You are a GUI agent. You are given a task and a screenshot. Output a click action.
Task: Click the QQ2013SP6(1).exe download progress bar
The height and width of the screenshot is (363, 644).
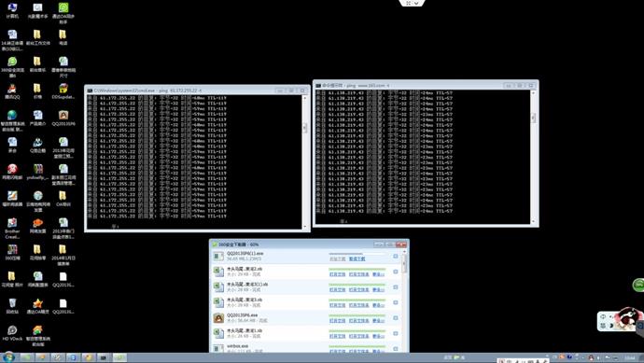click(x=357, y=254)
